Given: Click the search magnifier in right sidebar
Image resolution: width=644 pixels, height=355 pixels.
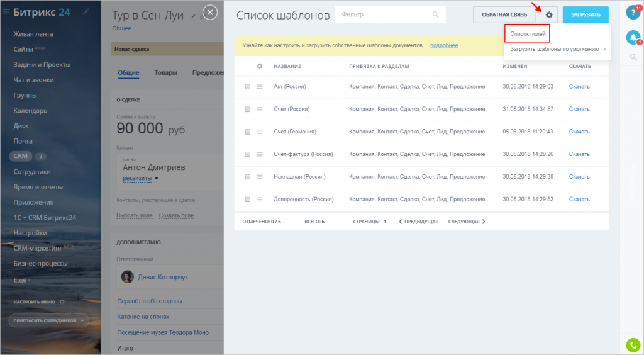Looking at the screenshot, I should point(633,57).
